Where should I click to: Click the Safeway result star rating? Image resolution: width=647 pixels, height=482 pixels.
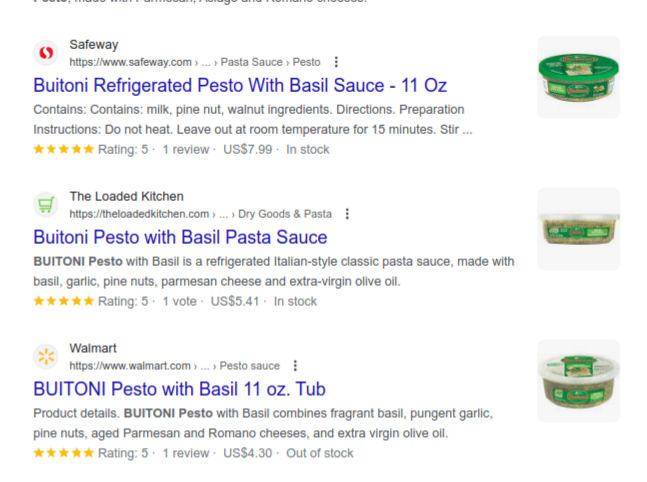tap(64, 150)
